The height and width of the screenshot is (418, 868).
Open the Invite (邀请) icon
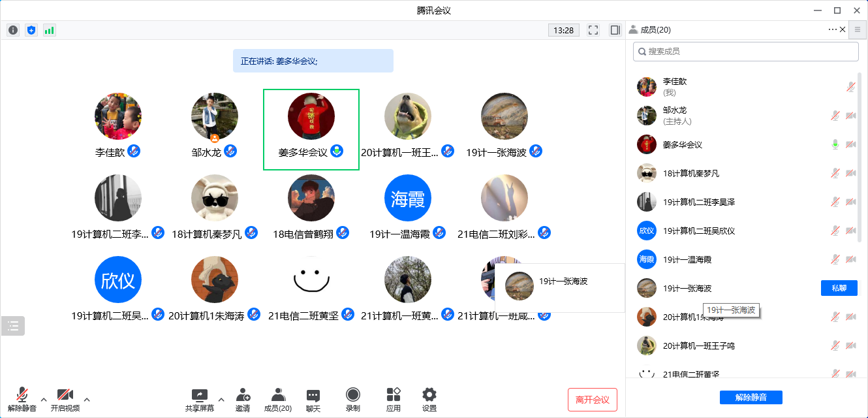point(243,399)
